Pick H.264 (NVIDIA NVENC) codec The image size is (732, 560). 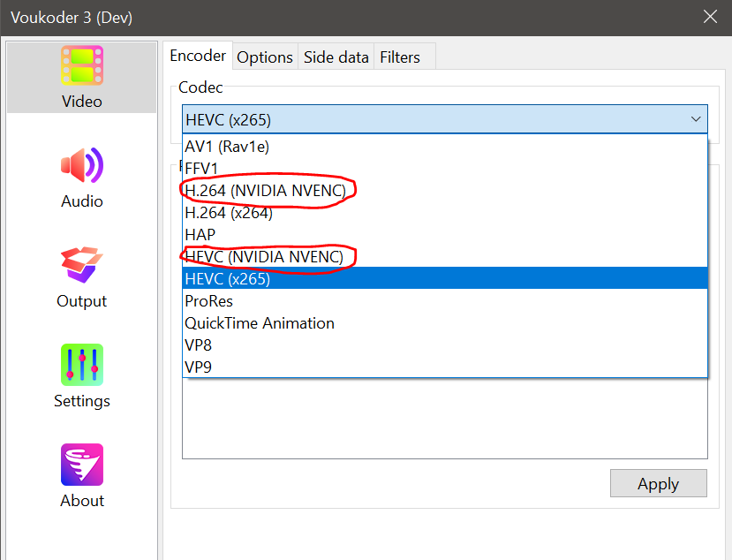(x=269, y=190)
